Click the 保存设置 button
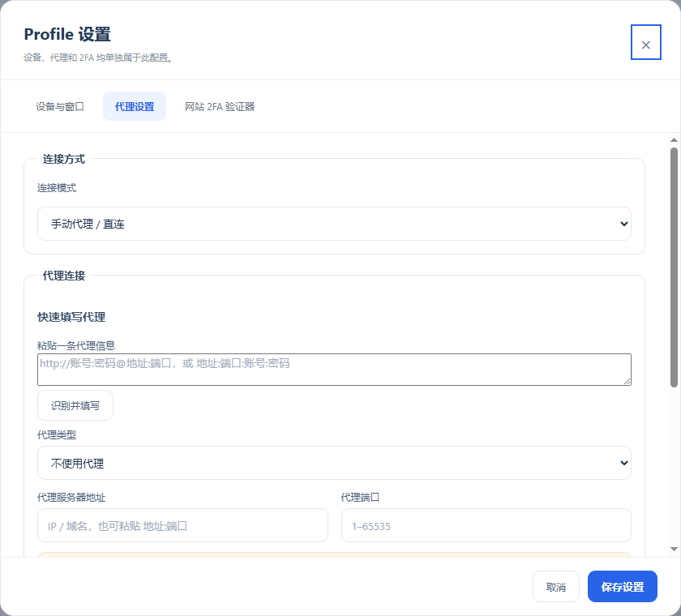Viewport: 681px width, 616px height. 622,587
